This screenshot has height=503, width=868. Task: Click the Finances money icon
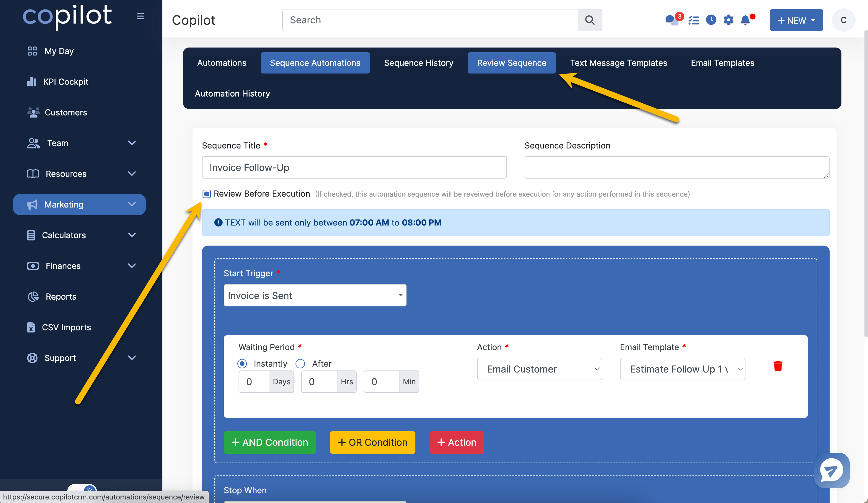[x=33, y=266]
